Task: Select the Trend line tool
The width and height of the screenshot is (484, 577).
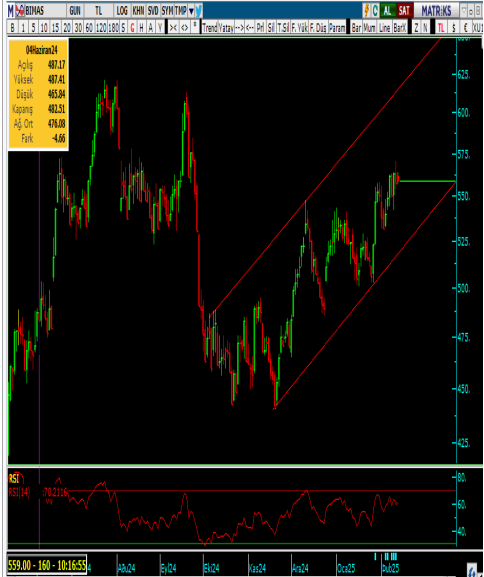Action: tap(210, 27)
